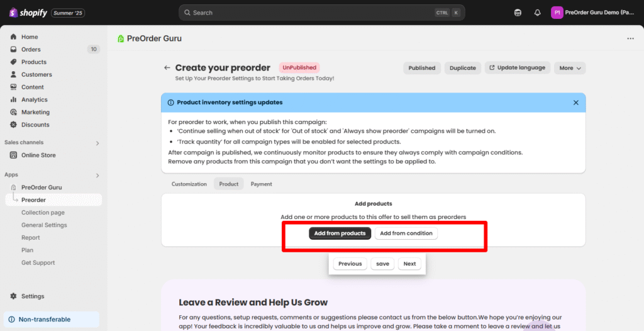Screen dimensions: 644x331
Task: Open the sidekick icon next to bell
Action: tap(518, 13)
